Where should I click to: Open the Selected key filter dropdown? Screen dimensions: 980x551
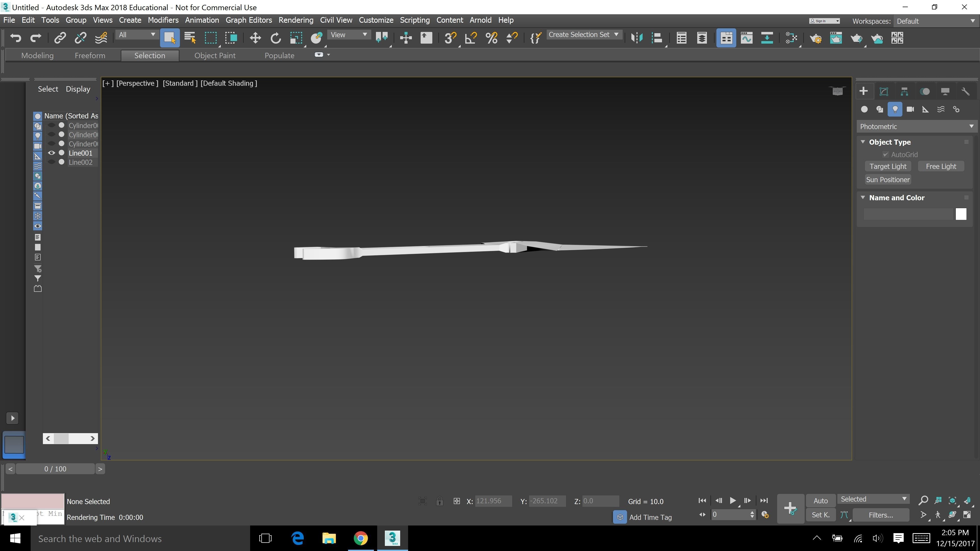click(873, 499)
